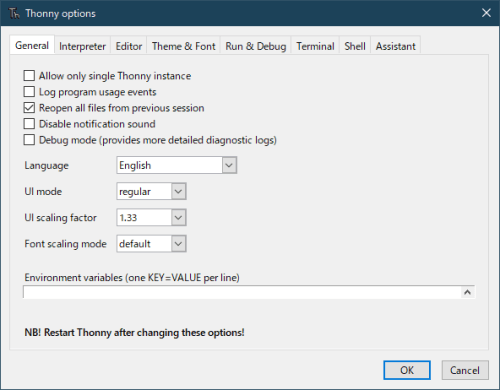Go to Theme & Font tab
500x390 pixels.
[184, 46]
